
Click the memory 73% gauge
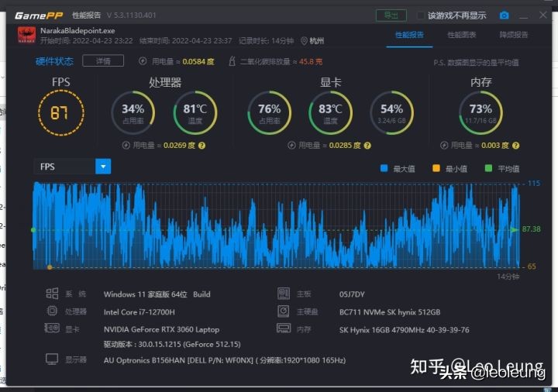tap(480, 113)
